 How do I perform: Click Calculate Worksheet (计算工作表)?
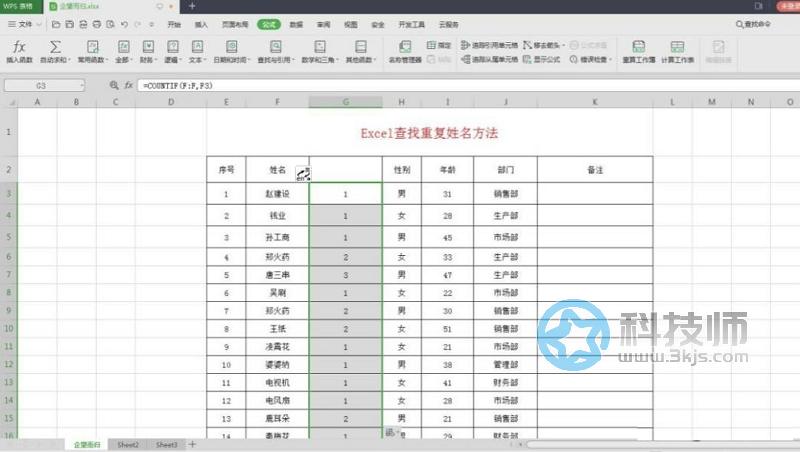(678, 52)
